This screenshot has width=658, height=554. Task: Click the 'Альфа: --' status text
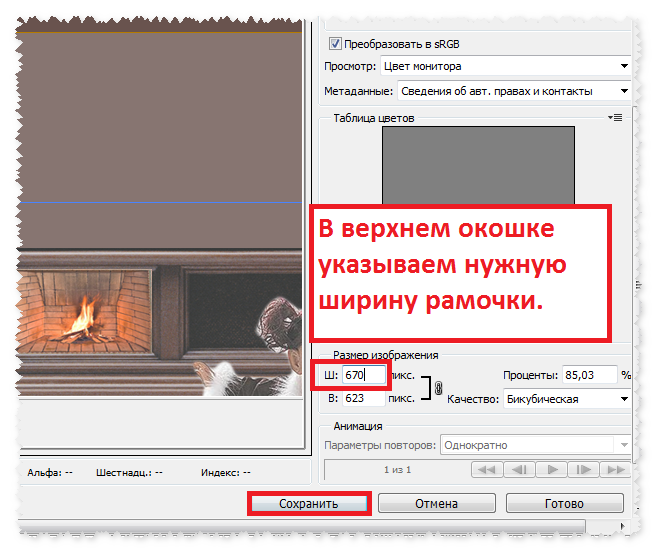tap(50, 473)
